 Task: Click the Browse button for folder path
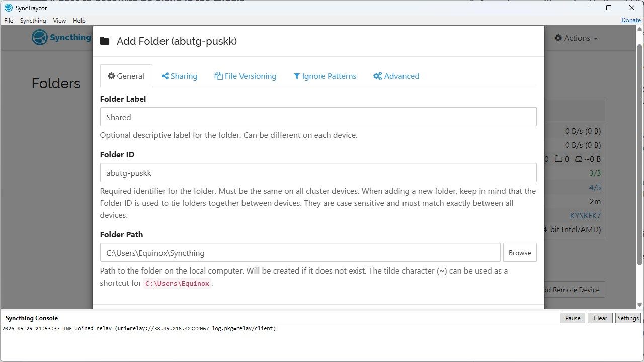tap(520, 253)
